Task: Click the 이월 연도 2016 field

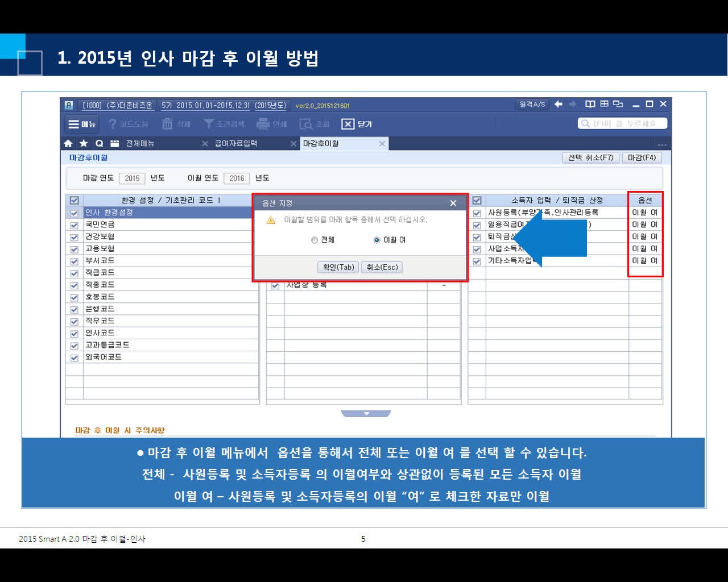Action: coord(237,178)
